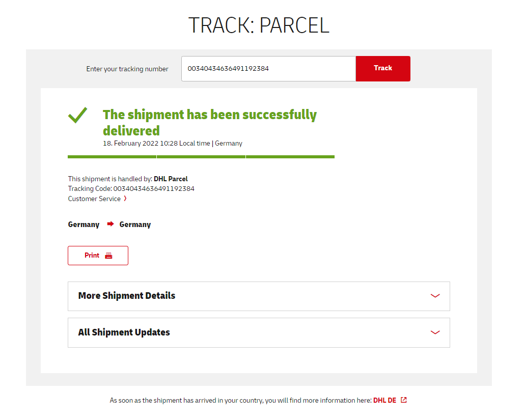Click the green delivered checkmark icon

point(78,115)
